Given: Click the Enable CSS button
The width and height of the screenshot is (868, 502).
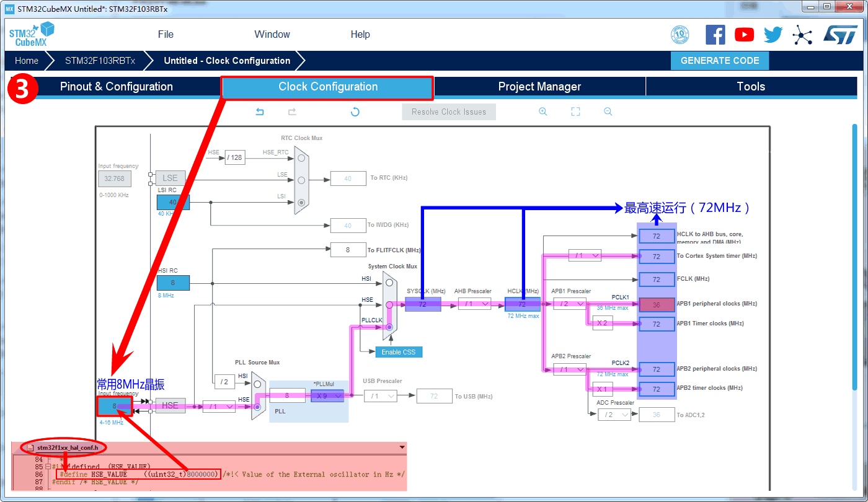Looking at the screenshot, I should (399, 352).
